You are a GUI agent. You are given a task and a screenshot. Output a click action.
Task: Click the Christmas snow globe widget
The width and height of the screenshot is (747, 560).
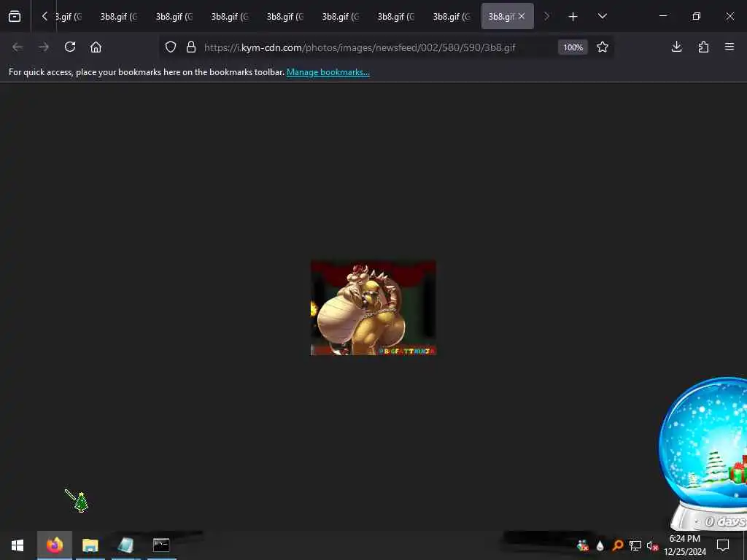point(703,454)
